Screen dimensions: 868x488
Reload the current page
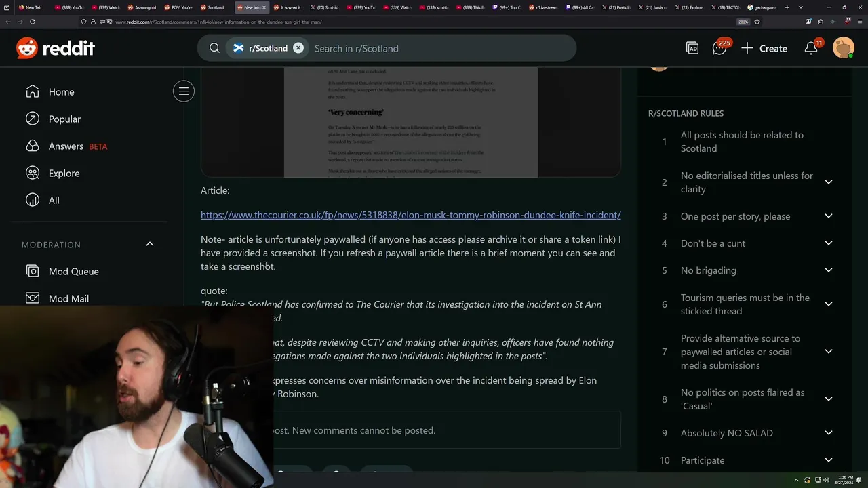click(33, 22)
